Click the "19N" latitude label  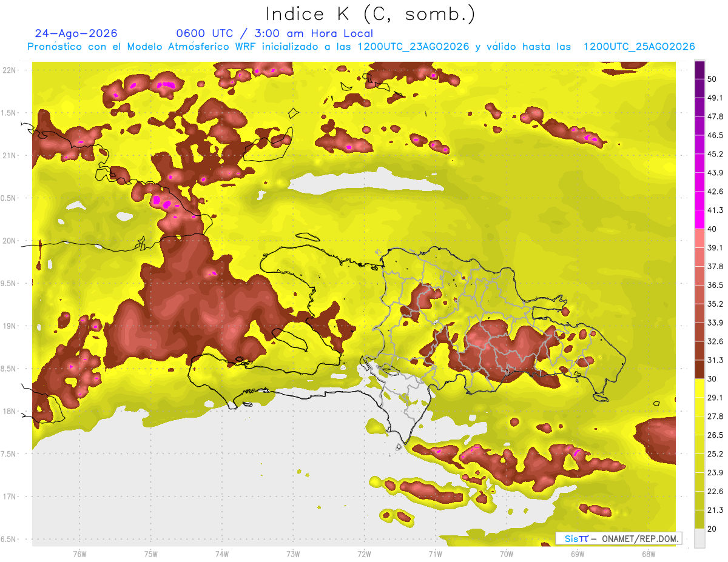pyautogui.click(x=9, y=326)
